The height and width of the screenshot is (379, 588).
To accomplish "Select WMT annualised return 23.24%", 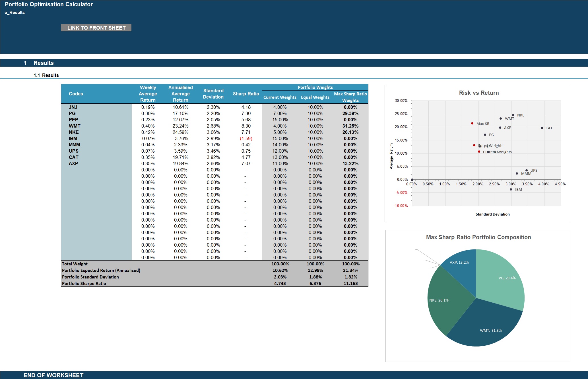I will tap(181, 126).
